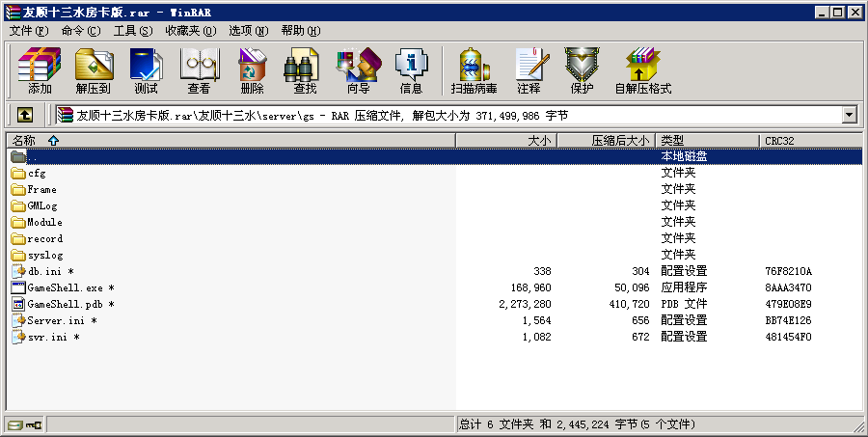868x437 pixels.
Task: Launch the 向导 (Wizard) tool
Action: 358,71
